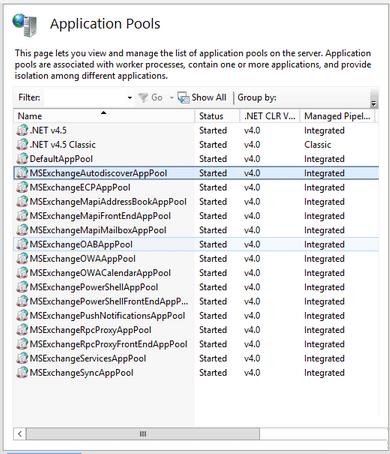Click Integrated value in MSExchangeSyncAppPool row
This screenshot has width=390, height=454.
pos(324,373)
